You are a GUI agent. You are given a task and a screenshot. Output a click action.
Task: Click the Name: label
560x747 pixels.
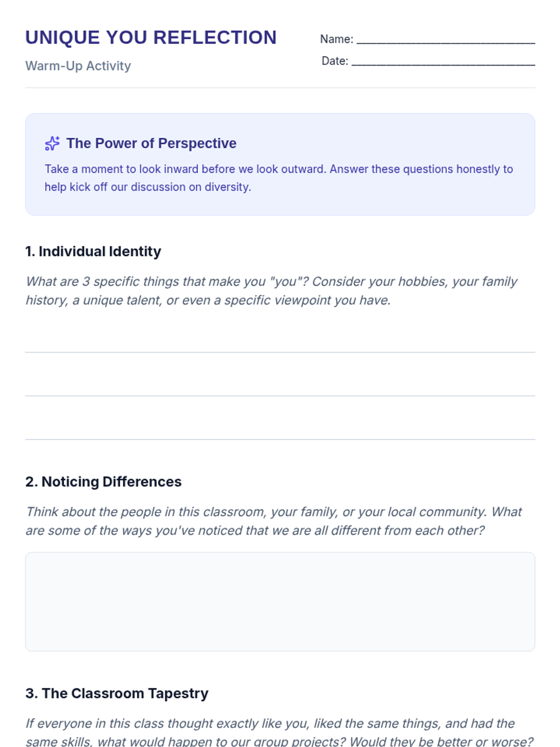(x=336, y=40)
